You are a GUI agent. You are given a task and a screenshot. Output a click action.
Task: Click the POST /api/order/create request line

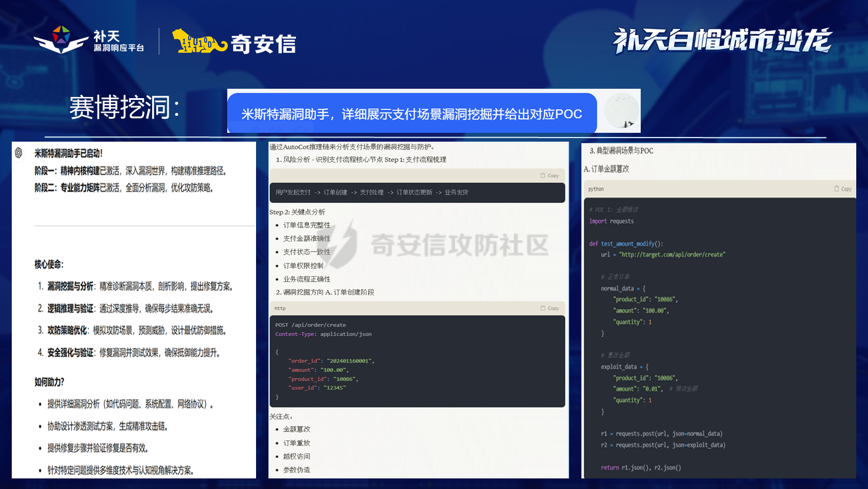point(311,324)
